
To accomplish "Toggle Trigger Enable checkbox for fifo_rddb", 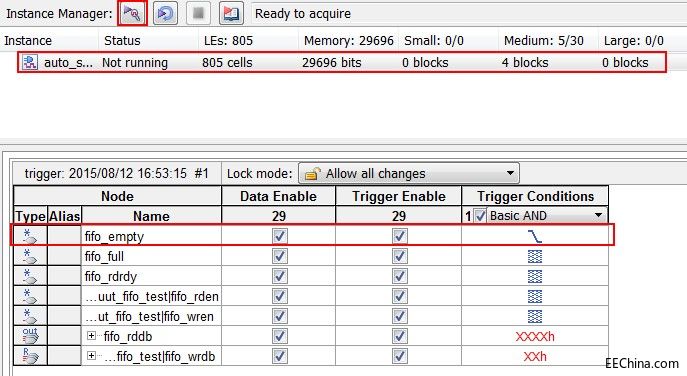I will 399,337.
